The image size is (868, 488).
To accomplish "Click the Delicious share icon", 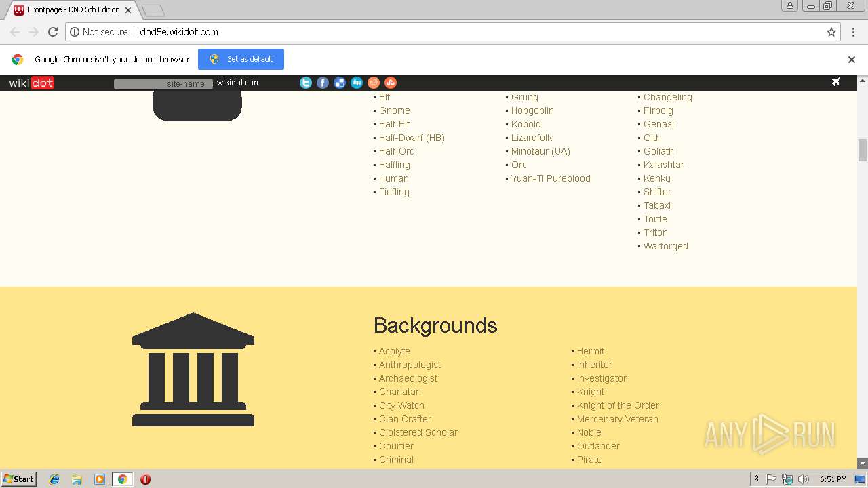I will [340, 83].
